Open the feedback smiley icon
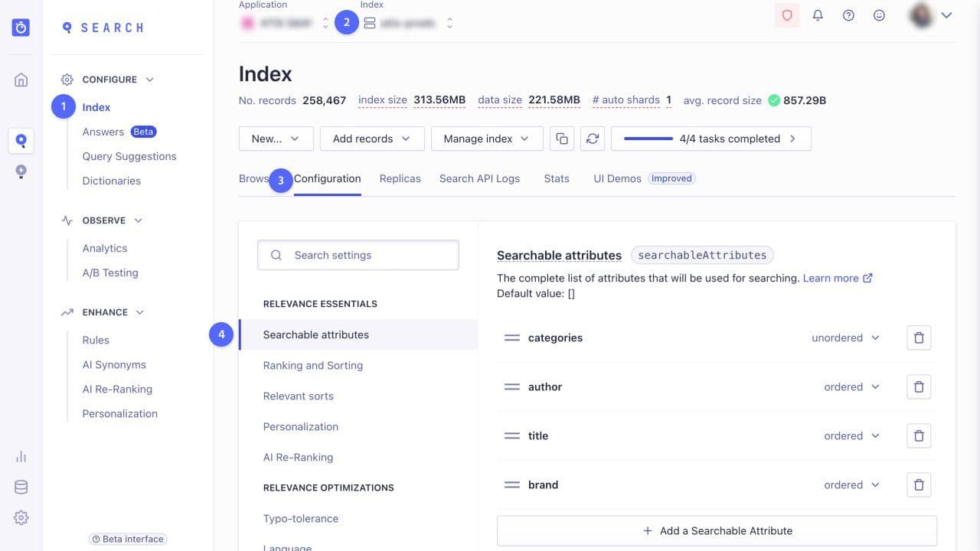 point(879,15)
